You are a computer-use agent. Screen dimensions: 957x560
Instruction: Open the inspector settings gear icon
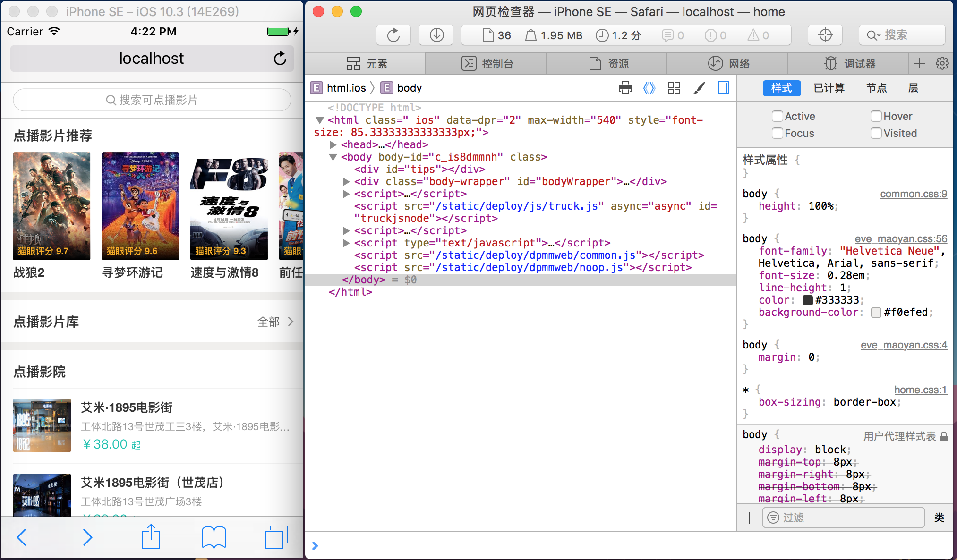click(x=942, y=64)
